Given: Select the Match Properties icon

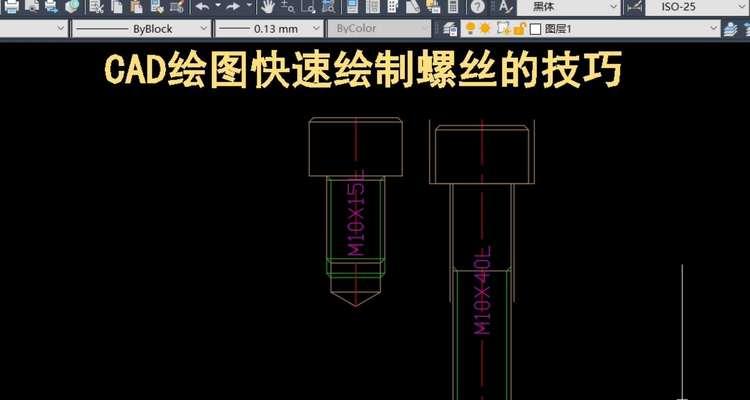Looking at the screenshot, I should [x=157, y=6].
